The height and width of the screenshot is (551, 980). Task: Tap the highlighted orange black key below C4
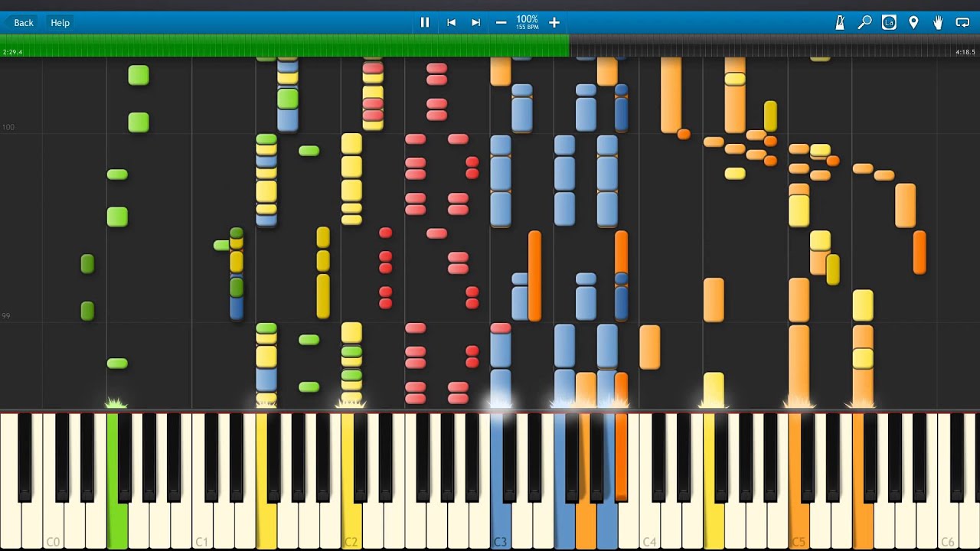621,457
